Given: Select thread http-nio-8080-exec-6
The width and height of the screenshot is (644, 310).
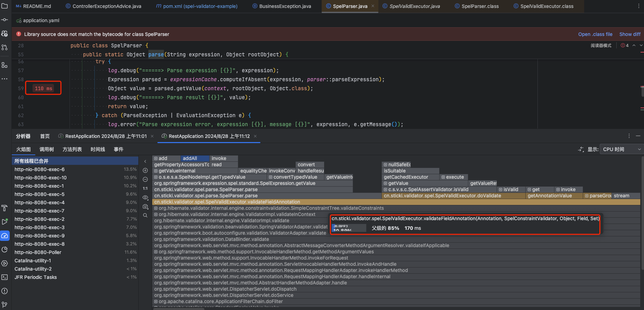Looking at the screenshot, I should pos(75,169).
